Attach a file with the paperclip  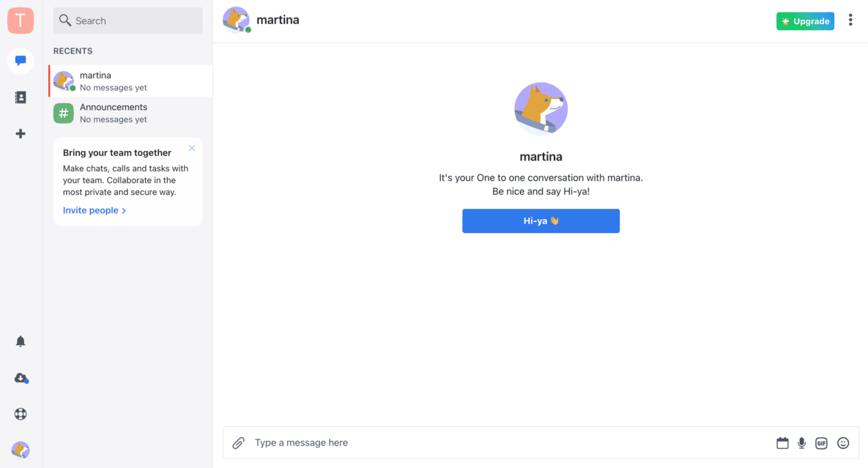(238, 443)
